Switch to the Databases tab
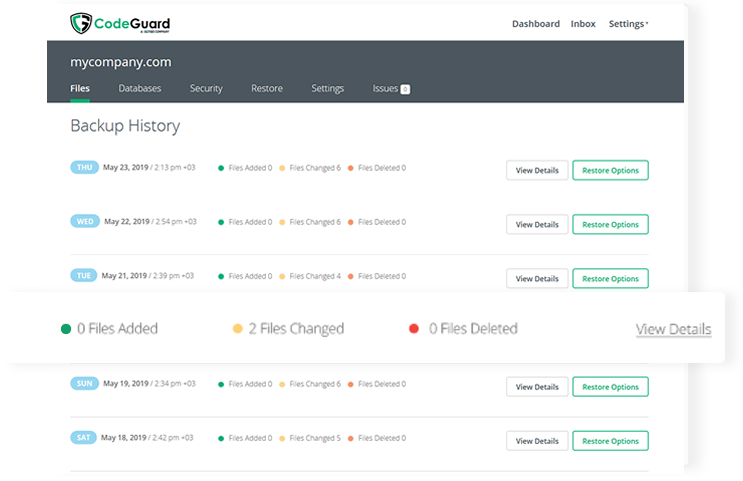Viewport: 743px width, 481px height. pyautogui.click(x=139, y=89)
